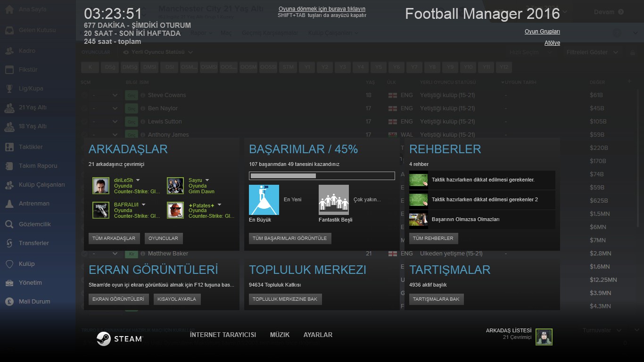This screenshot has height=362, width=644.
Task: Click the achievements progress bar
Action: point(322,176)
